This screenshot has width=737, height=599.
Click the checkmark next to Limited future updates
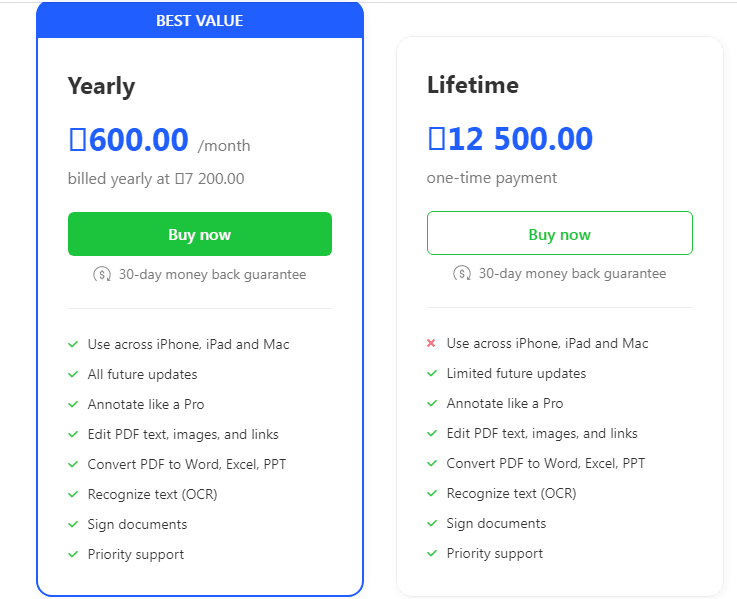tap(432, 373)
